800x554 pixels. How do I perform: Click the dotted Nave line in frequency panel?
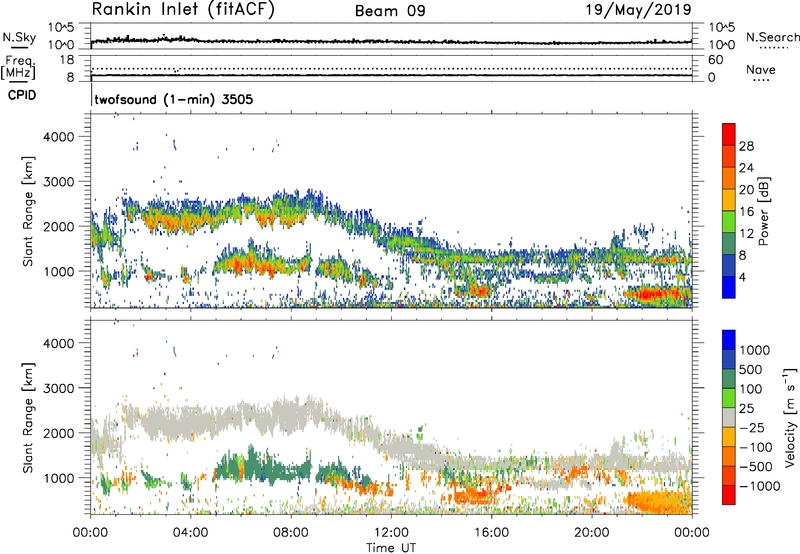[x=391, y=68]
